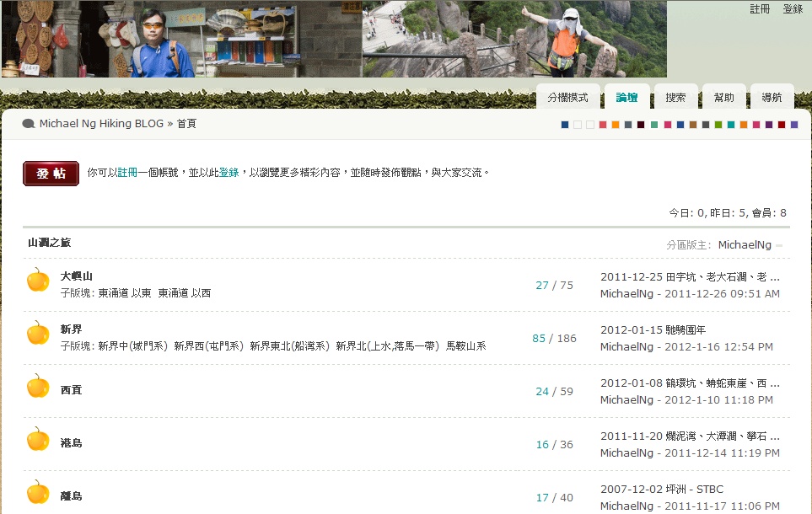This screenshot has height=514, width=812.
Task: Click the red 發帖 post button
Action: click(51, 173)
